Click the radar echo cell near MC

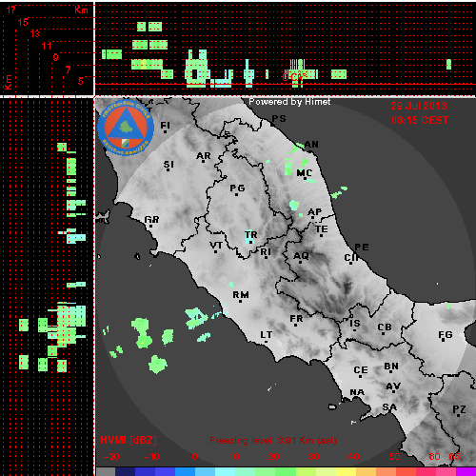(x=288, y=169)
